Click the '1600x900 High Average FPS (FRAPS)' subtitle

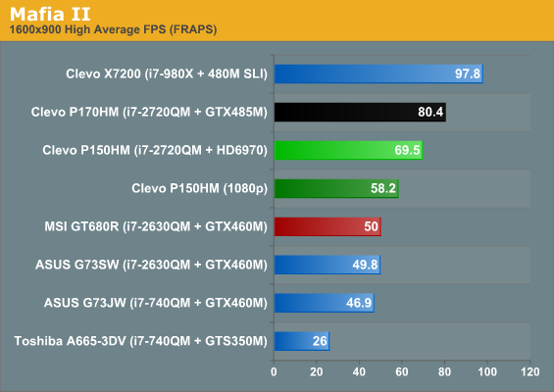113,29
